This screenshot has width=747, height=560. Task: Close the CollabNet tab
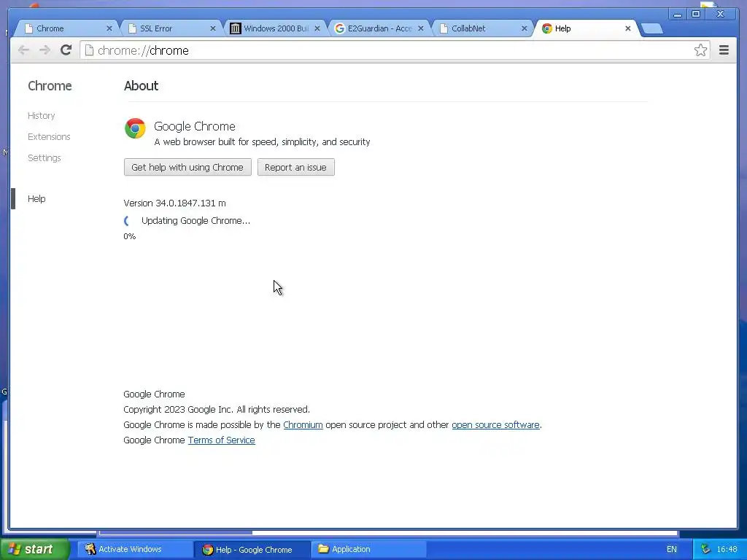click(525, 28)
